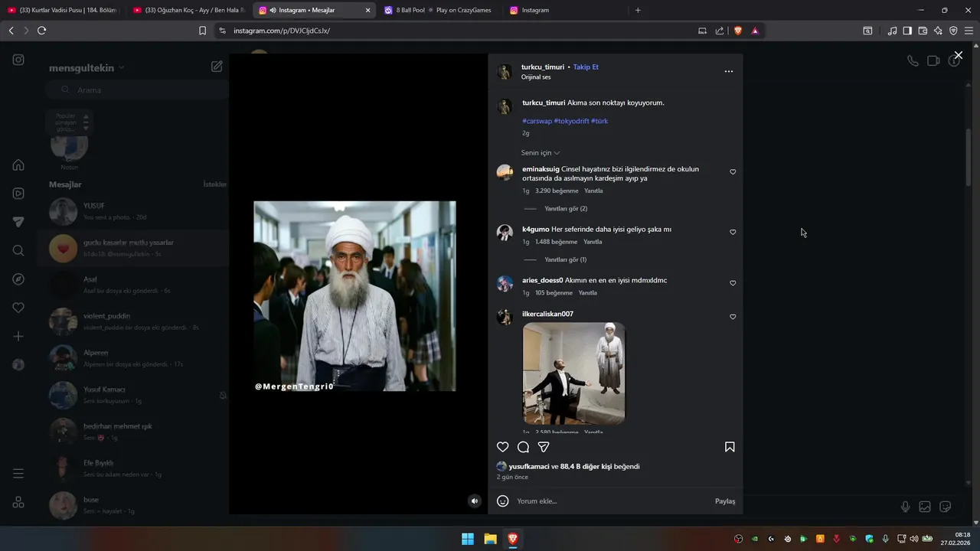
Task: Like ilkercaliskan007's comment
Action: point(733,317)
